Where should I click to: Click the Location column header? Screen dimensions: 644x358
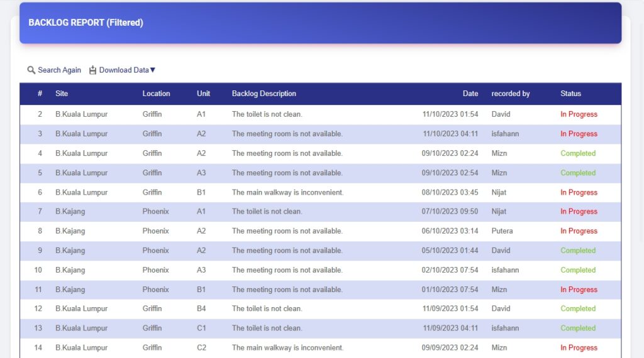(x=156, y=94)
